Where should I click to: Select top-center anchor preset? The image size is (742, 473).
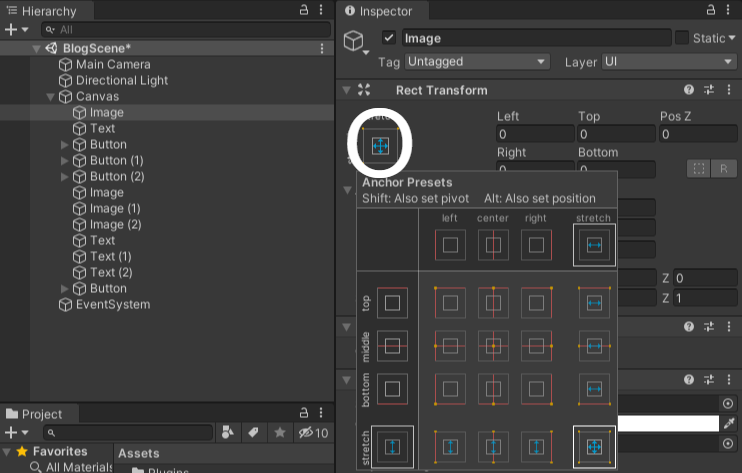(493, 303)
